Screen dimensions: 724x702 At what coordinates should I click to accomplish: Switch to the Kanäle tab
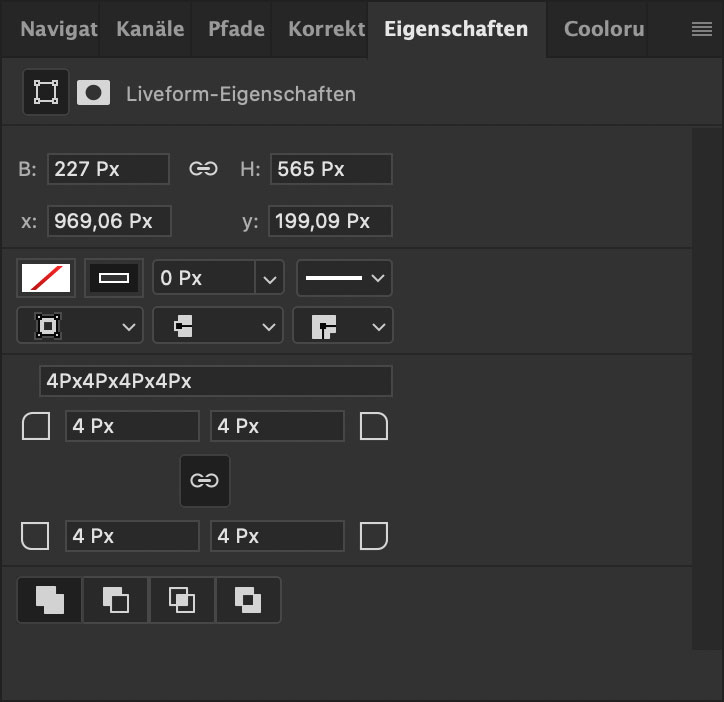pyautogui.click(x=150, y=29)
